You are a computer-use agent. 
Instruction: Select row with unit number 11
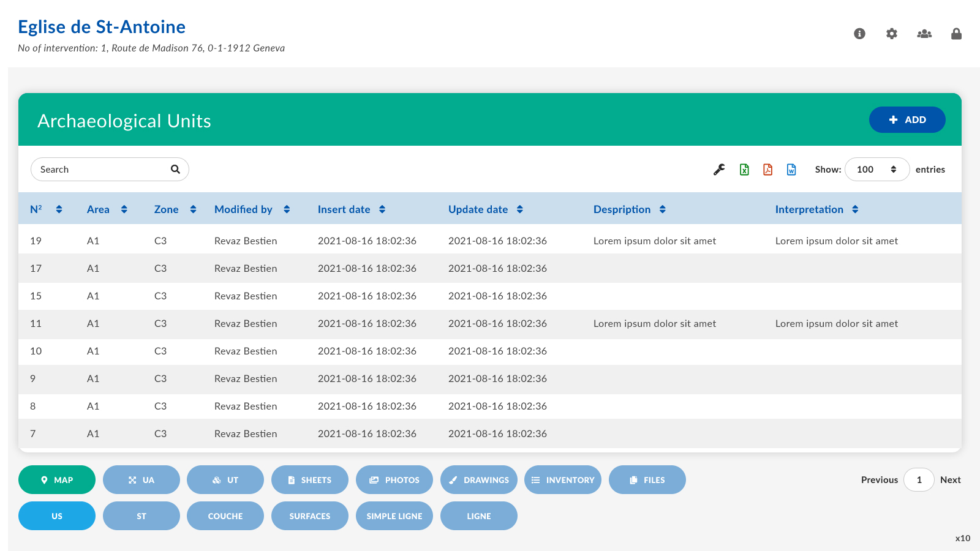(x=36, y=324)
